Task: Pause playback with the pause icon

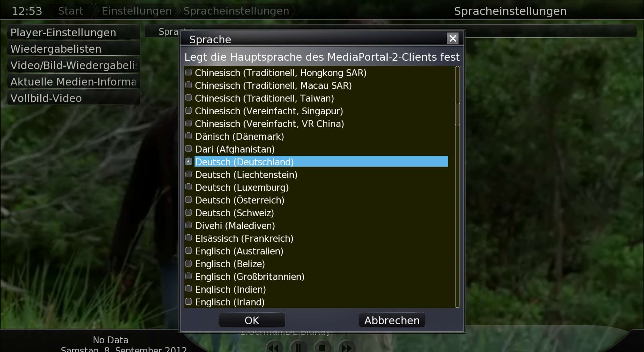Action: 298,347
